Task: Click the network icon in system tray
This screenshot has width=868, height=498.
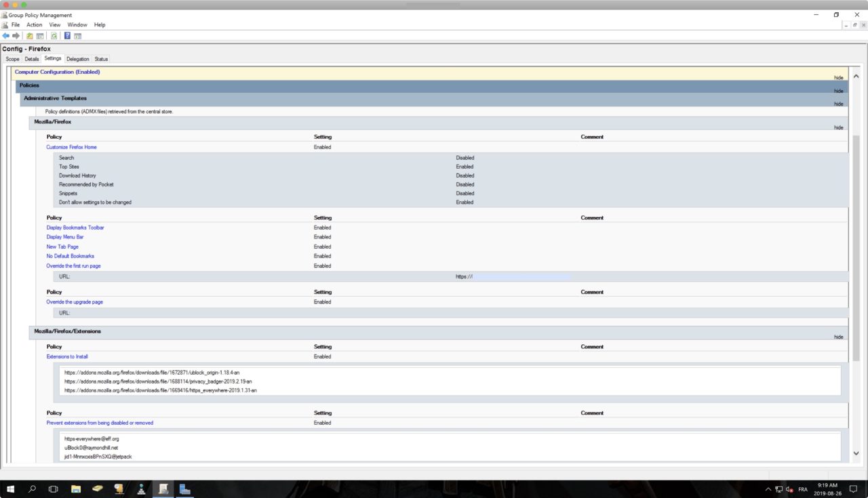Action: point(779,489)
